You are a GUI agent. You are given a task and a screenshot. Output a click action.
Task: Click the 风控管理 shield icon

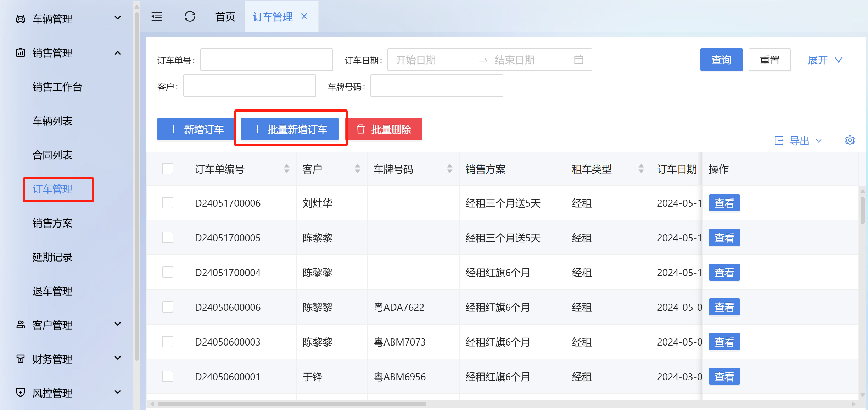(21, 393)
